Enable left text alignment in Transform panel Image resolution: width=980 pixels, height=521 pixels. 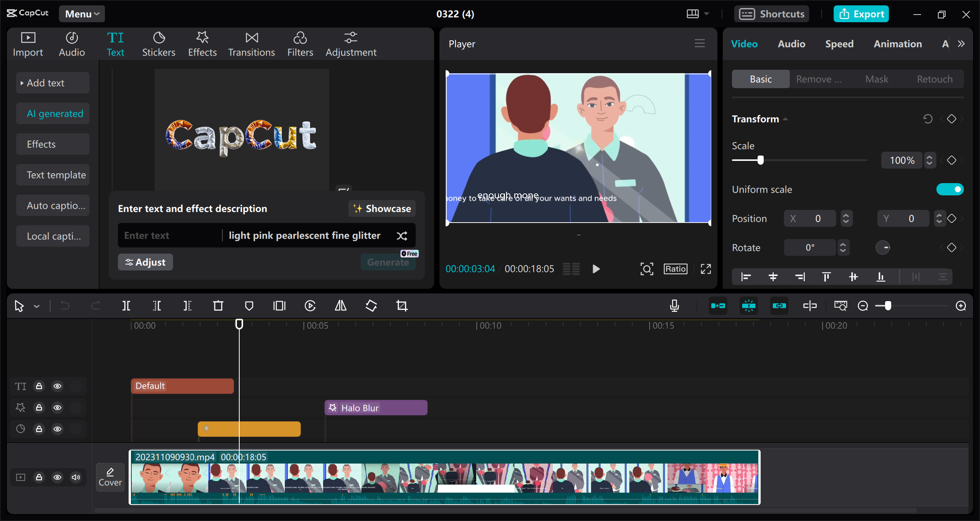(745, 277)
